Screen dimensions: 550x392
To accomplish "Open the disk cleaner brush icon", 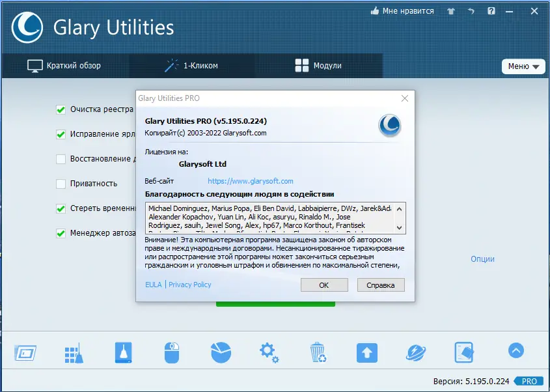I will tap(123, 352).
